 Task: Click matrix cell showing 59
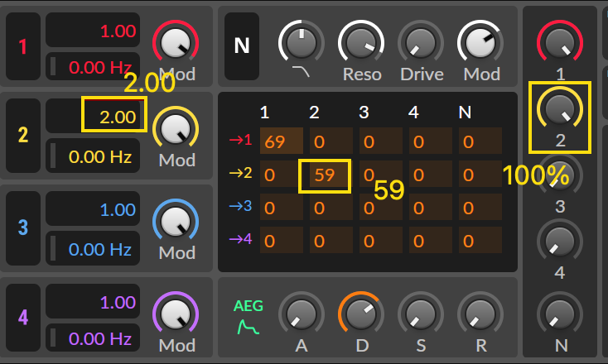coord(331,174)
